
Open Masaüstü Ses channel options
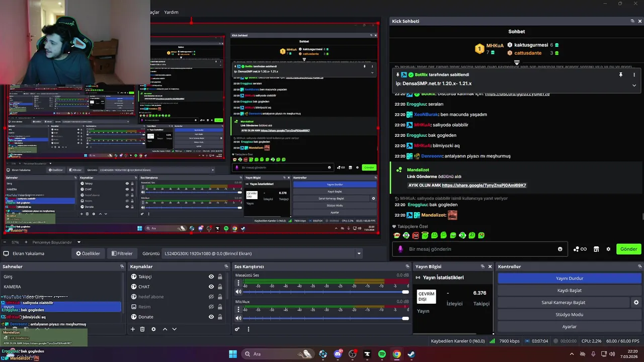[x=238, y=283]
